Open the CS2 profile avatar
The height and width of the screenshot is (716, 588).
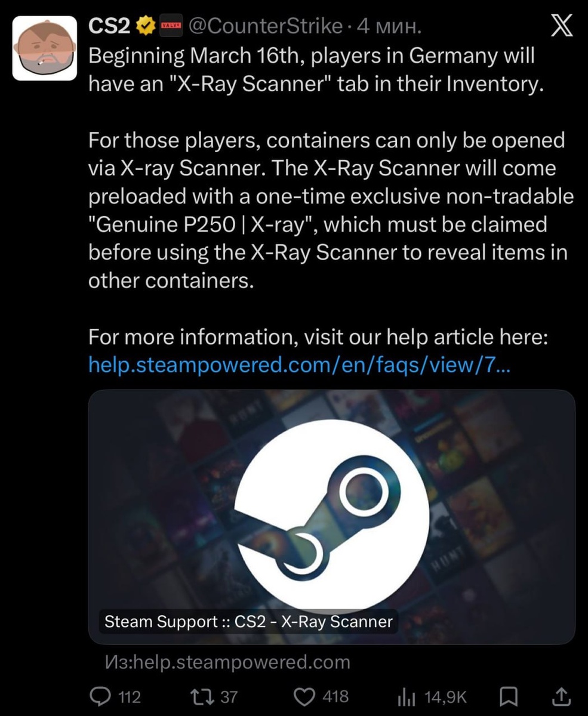[45, 48]
